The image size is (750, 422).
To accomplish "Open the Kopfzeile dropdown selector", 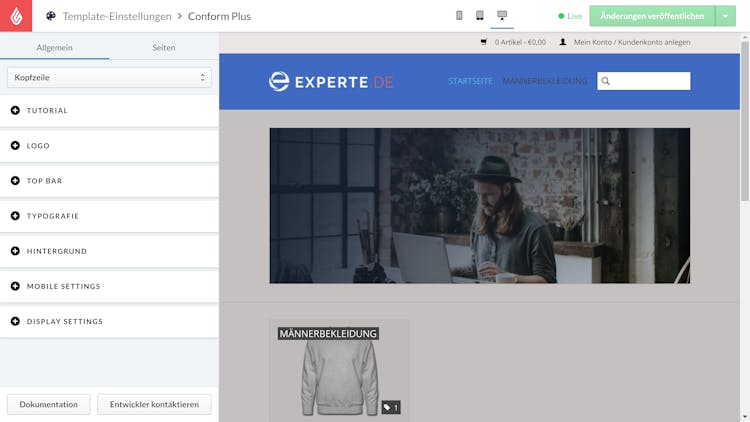I will click(x=109, y=78).
